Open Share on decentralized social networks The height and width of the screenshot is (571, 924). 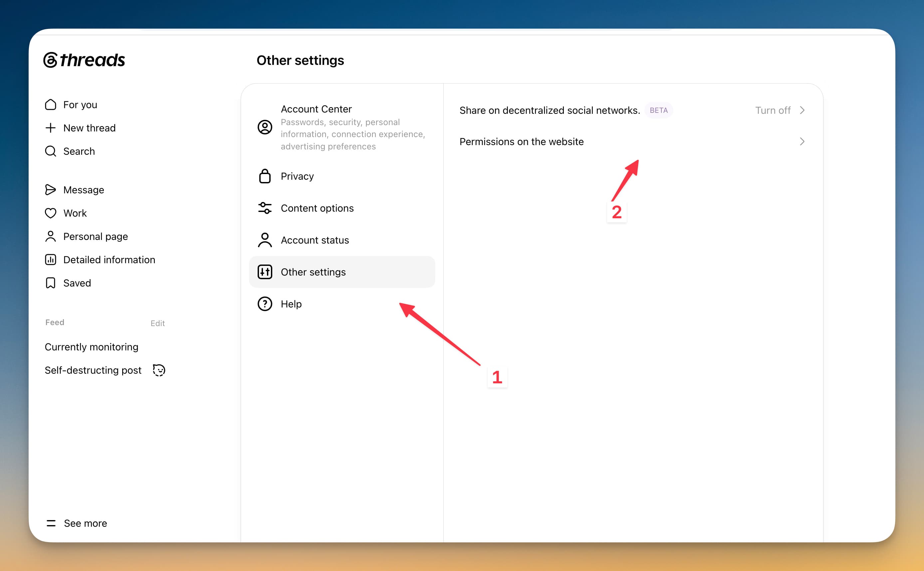[x=633, y=110]
